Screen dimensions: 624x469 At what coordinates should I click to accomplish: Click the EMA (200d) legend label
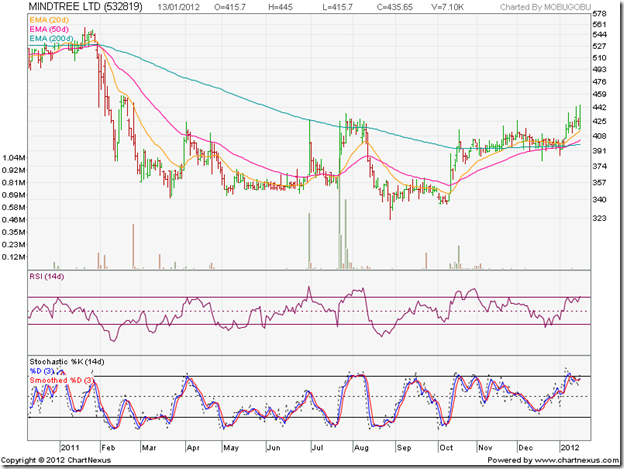click(51, 39)
